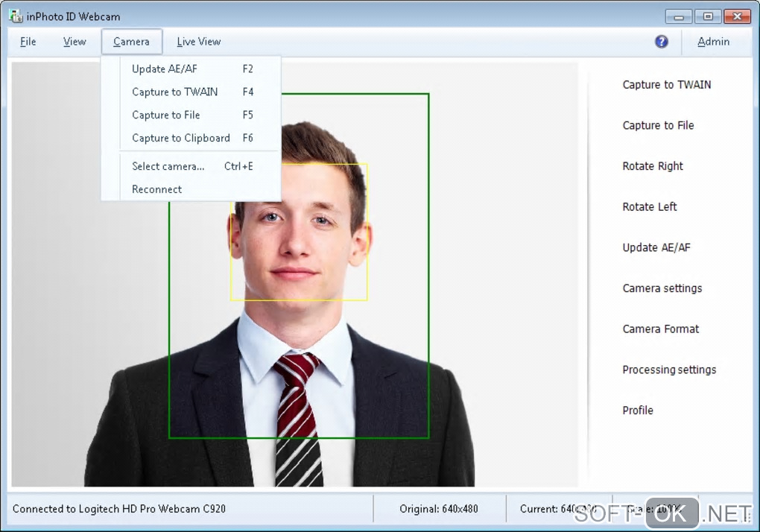Choose Update AE/AF from the Camera menu
This screenshot has height=532, width=760.
pos(165,69)
